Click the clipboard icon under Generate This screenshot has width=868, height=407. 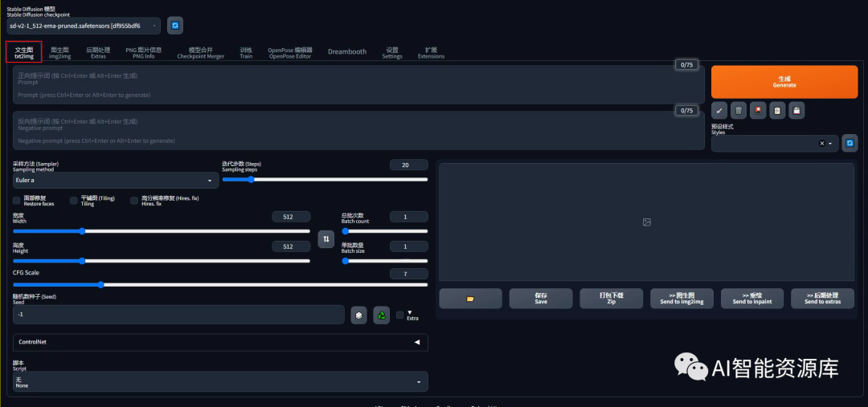[777, 111]
